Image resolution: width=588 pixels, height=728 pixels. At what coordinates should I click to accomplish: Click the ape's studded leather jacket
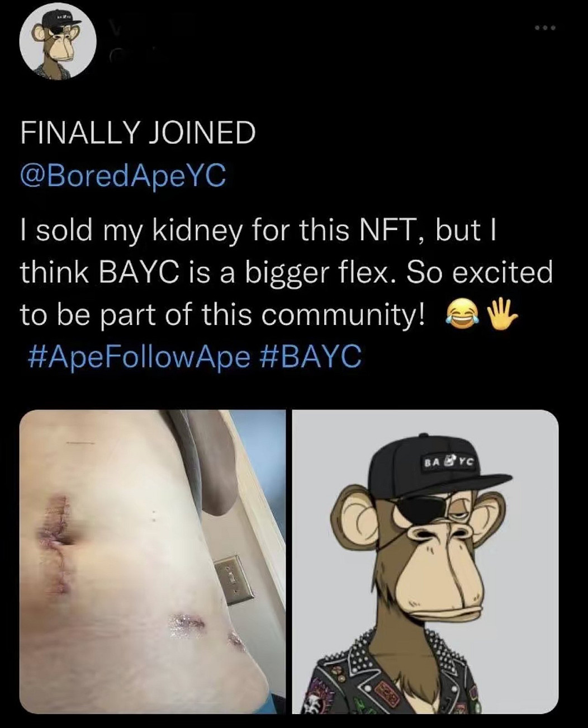363,677
